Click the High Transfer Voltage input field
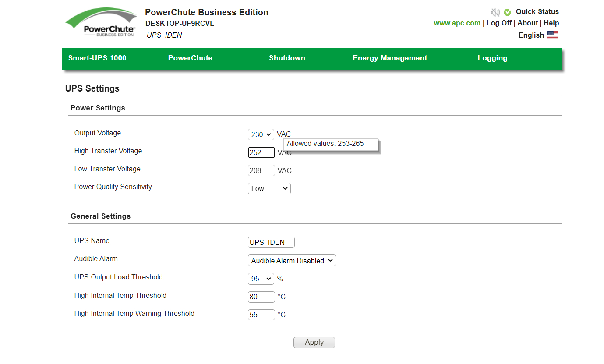The image size is (604, 364). [x=261, y=152]
